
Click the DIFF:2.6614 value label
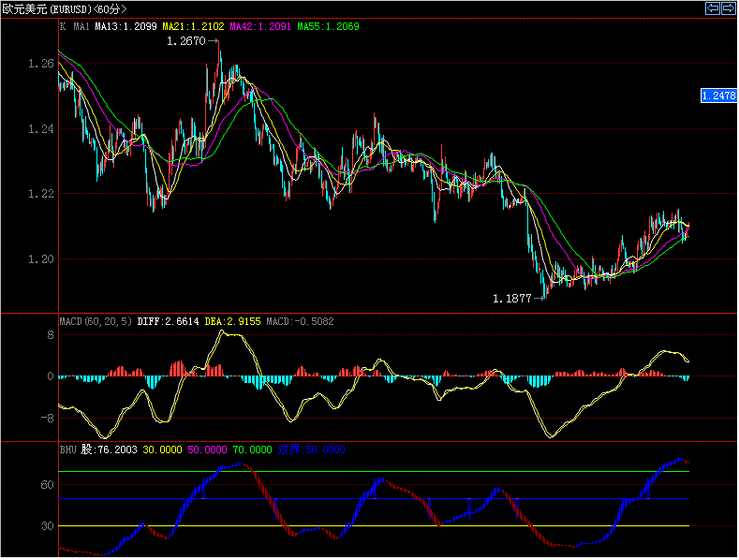[168, 321]
